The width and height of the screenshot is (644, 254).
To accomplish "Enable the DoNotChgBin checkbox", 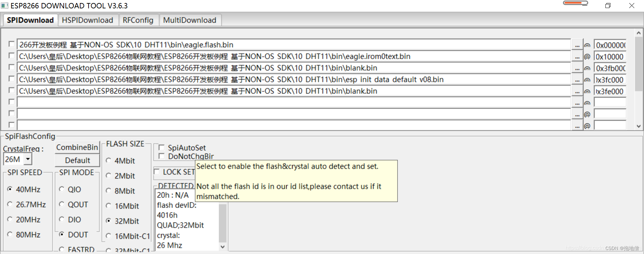I will pyautogui.click(x=162, y=156).
